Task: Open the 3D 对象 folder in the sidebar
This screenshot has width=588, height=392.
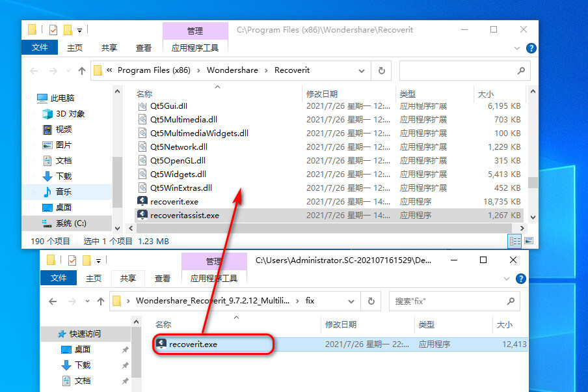Action: [70, 113]
